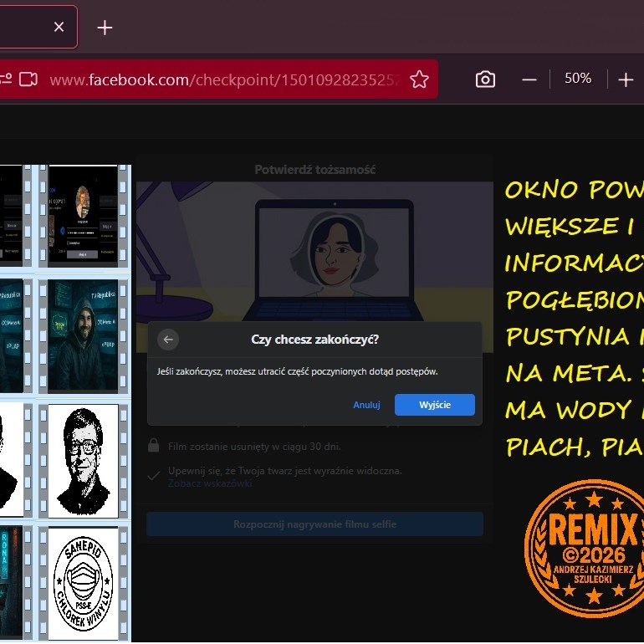Select the hooded man thumbnail
644x644 pixels.
coord(83,336)
